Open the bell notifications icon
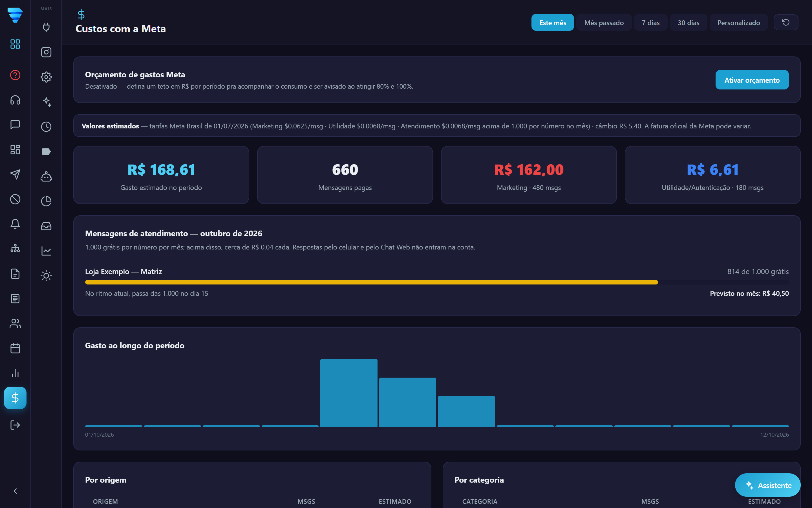812x508 pixels. (x=15, y=224)
